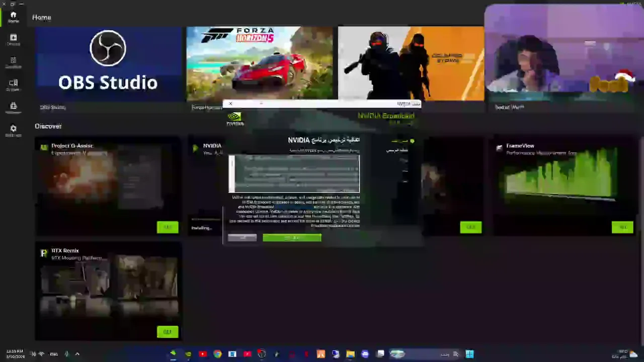644x362 pixels.
Task: Open the Home section in the sidebar
Action: click(x=13, y=17)
